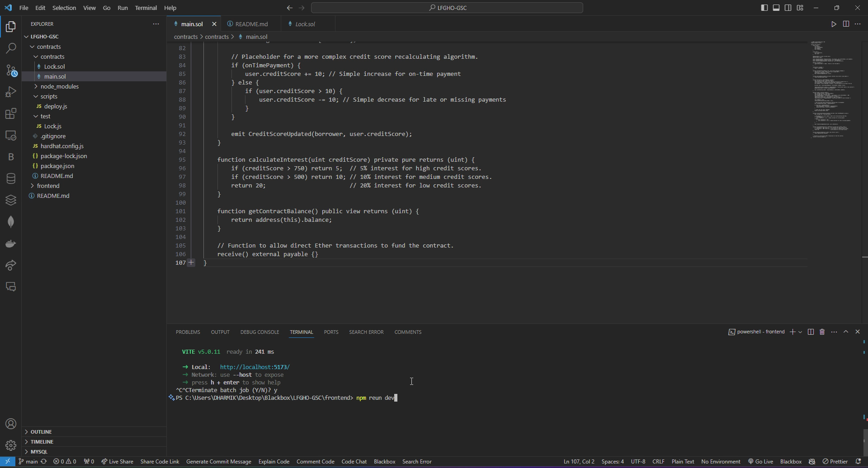
Task: Go back with navigation arrow
Action: [289, 8]
